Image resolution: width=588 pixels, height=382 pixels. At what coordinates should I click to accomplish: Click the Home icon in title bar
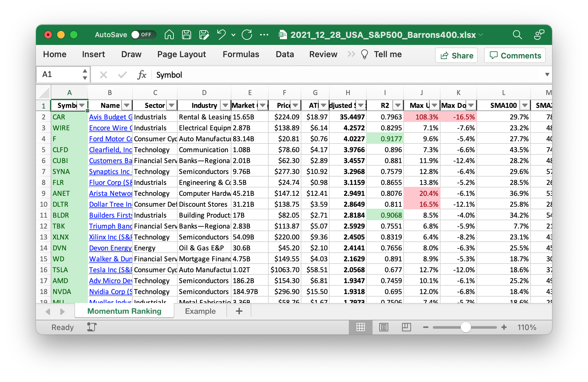point(169,35)
